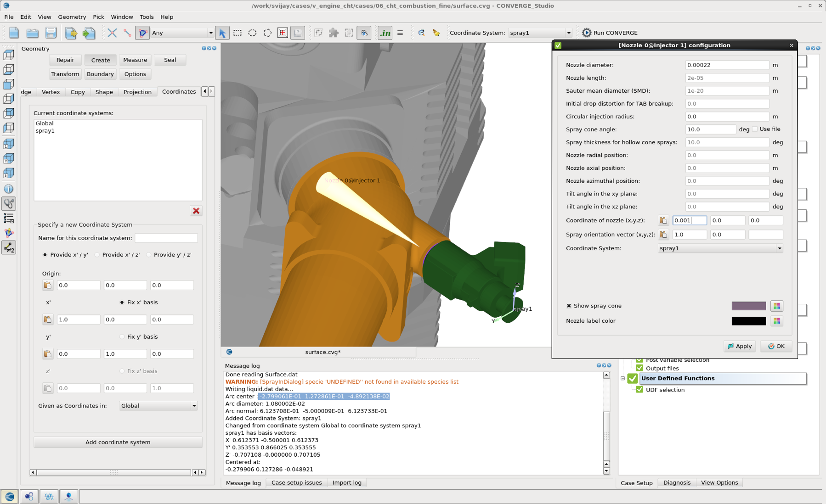Open the eye visibility toolbar icon
Viewport: 826px width, 504px height.
point(364,33)
